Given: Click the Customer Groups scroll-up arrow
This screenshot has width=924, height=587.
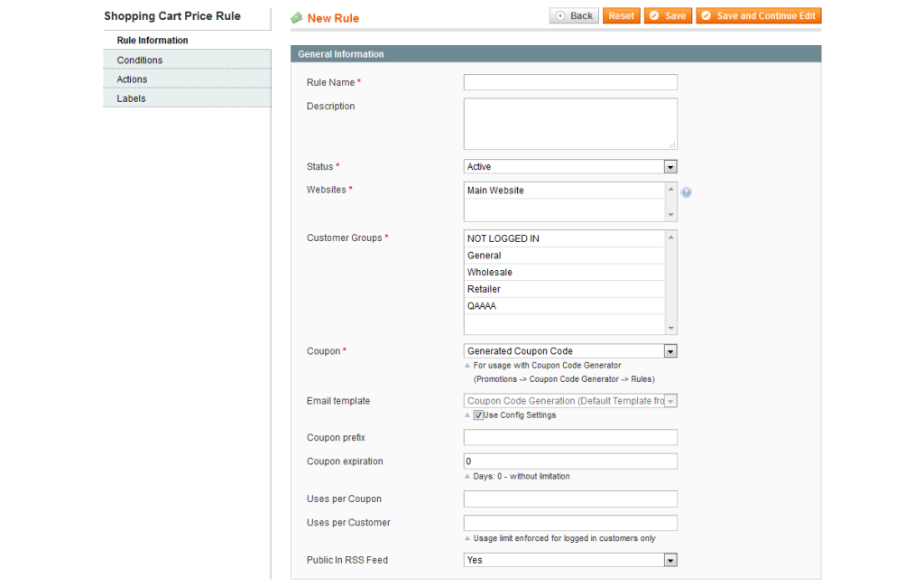Looking at the screenshot, I should coord(670,238).
